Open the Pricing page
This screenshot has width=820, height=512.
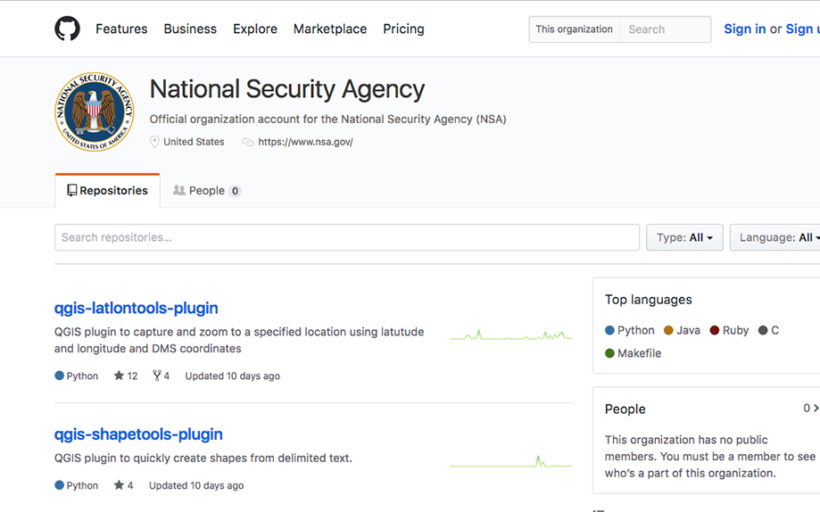(403, 29)
